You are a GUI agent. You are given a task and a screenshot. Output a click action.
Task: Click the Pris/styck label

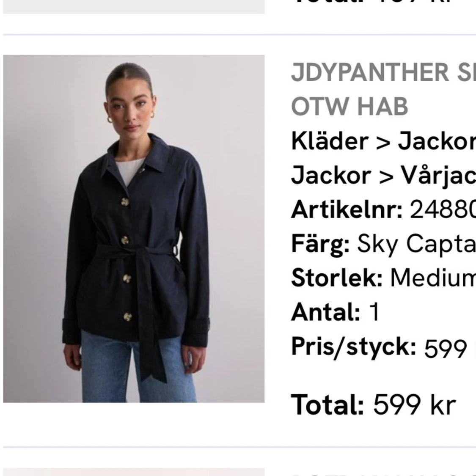click(x=354, y=347)
